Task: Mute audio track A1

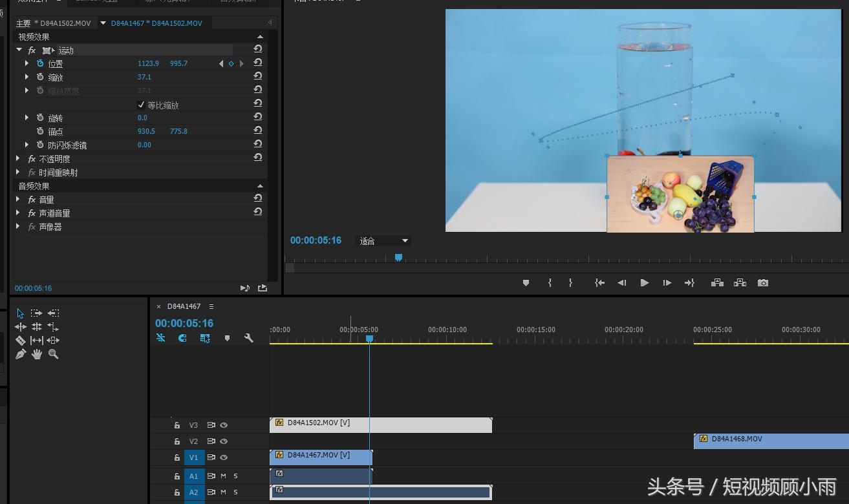Action: [x=224, y=476]
